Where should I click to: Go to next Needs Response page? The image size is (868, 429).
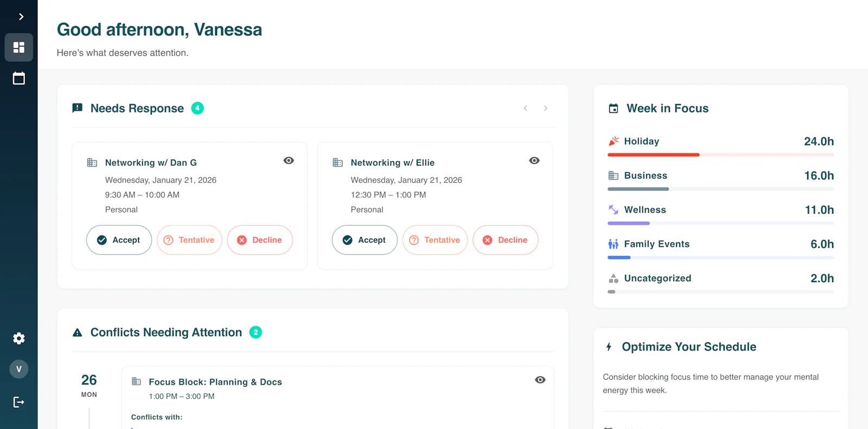tap(546, 108)
